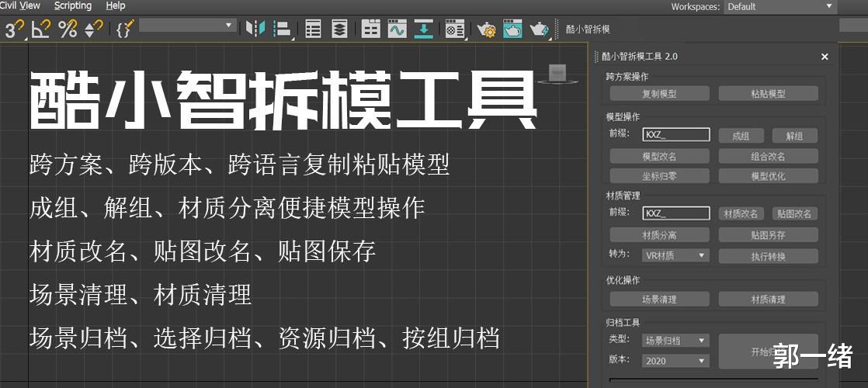This screenshot has width=868, height=388.
Task: Click the 成组 button
Action: [741, 136]
